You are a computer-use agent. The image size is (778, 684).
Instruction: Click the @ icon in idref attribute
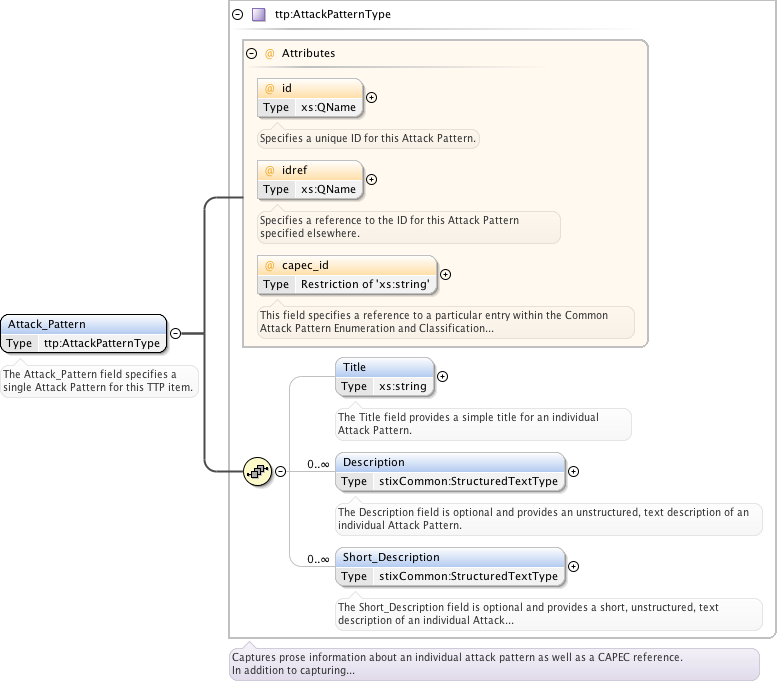point(269,171)
